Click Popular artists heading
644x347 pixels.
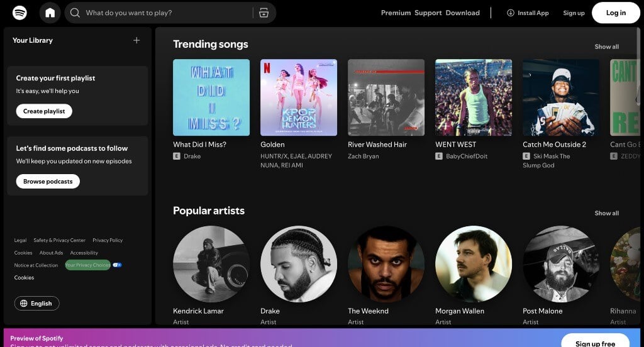(209, 211)
